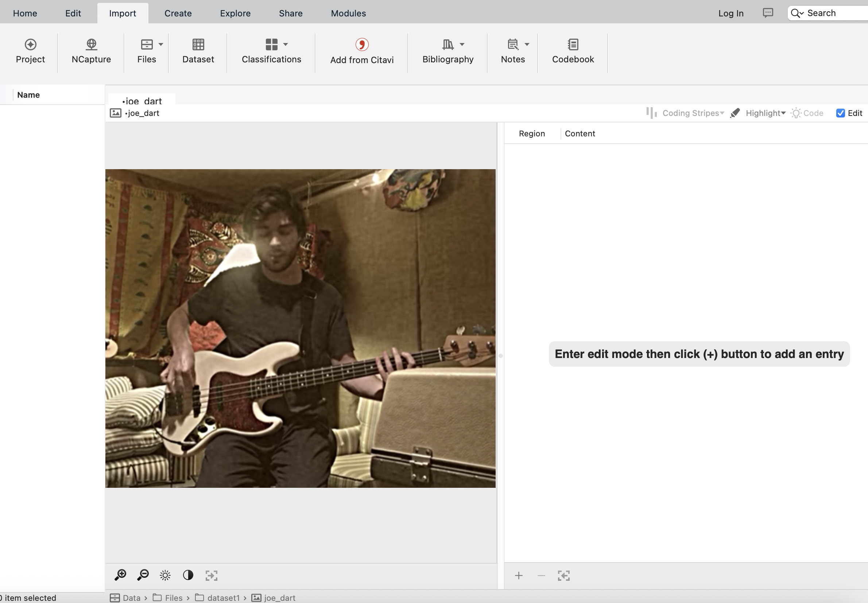Open the Codebook import icon
This screenshot has width=868, height=603.
pos(573,44)
